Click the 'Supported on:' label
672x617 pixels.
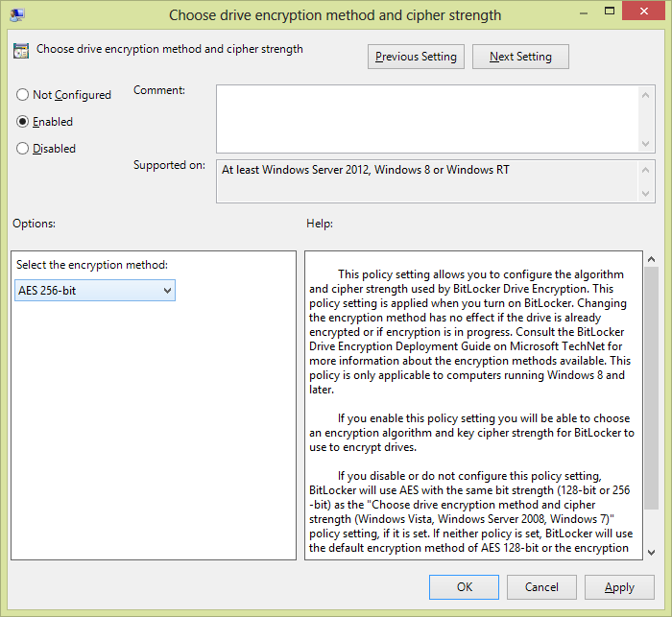click(x=169, y=165)
